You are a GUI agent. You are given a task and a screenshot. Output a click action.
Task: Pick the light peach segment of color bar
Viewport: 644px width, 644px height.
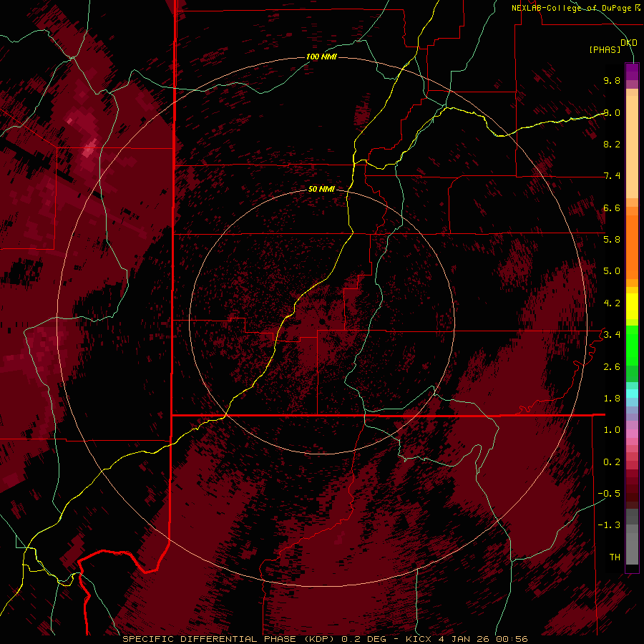(632, 147)
